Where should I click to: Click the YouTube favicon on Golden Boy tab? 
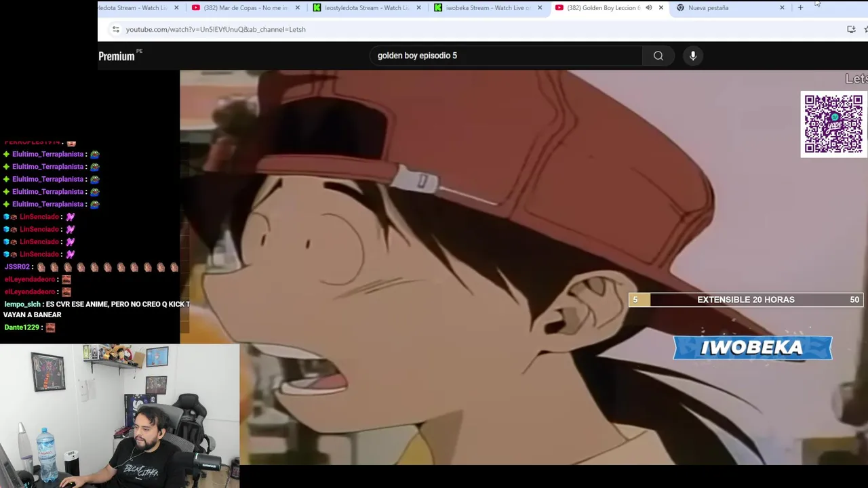(559, 7)
